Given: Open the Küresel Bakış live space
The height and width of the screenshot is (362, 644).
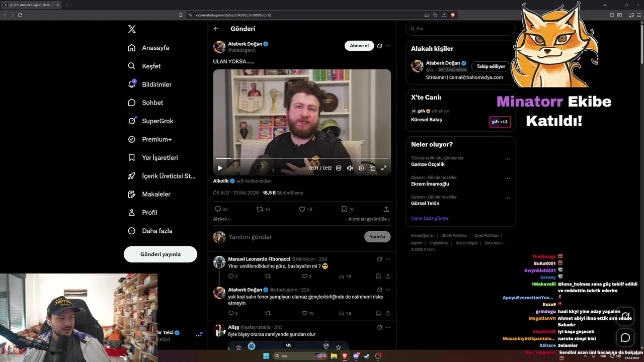Looking at the screenshot, I should tap(427, 120).
